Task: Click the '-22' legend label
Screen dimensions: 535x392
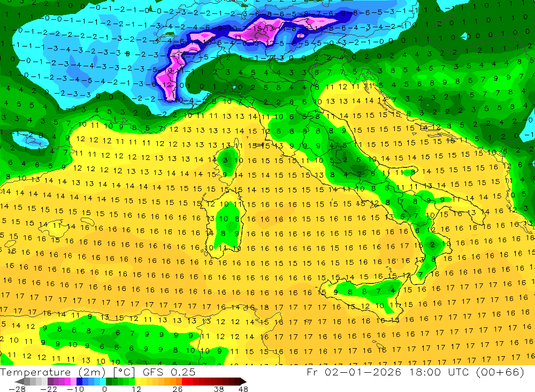Action: (x=49, y=389)
